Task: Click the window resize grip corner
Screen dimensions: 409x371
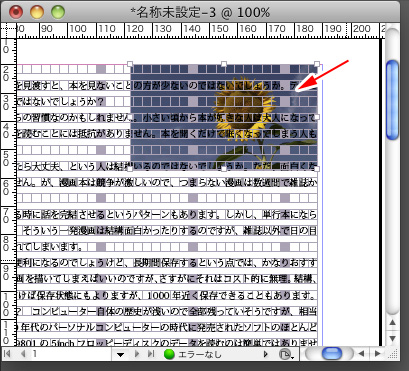Action: point(393,354)
